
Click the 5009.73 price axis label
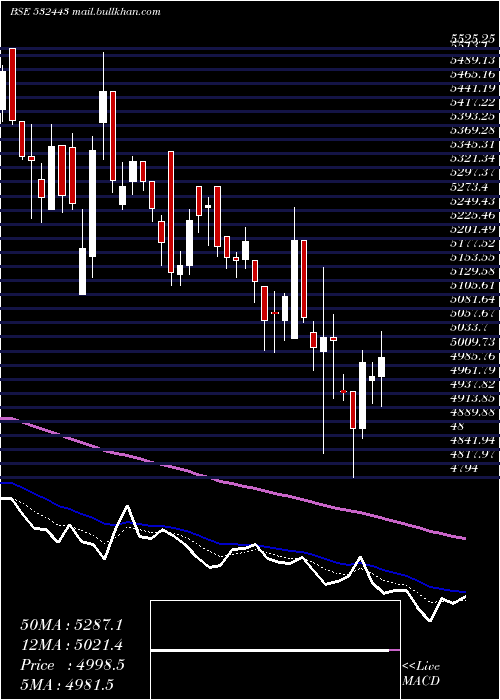472,342
